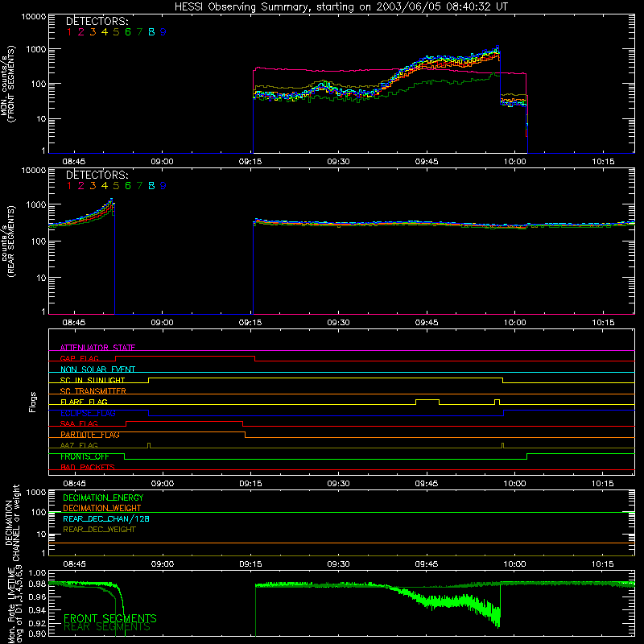Select detector 7 in front segments legend
This screenshot has height=644, width=644.
[139, 31]
